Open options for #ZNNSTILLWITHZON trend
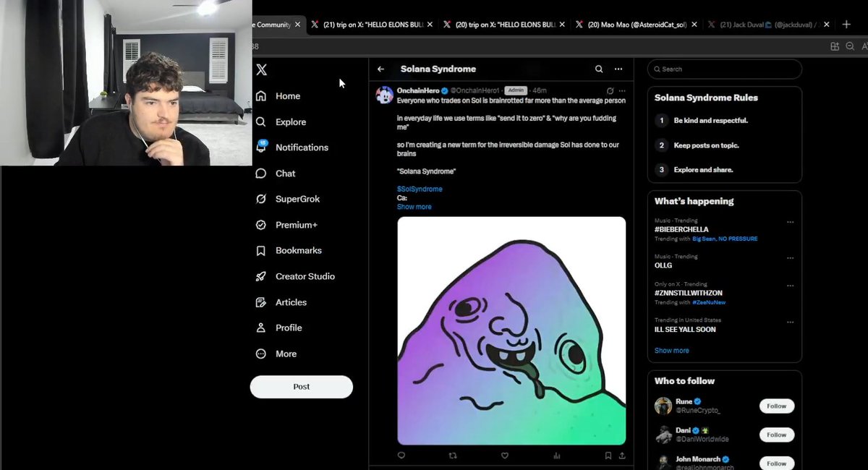This screenshot has height=470, width=868. 790,286
